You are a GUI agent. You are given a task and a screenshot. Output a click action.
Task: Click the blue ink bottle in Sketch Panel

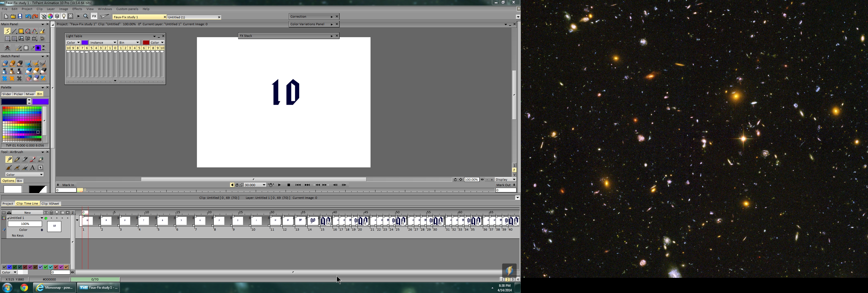5,71
